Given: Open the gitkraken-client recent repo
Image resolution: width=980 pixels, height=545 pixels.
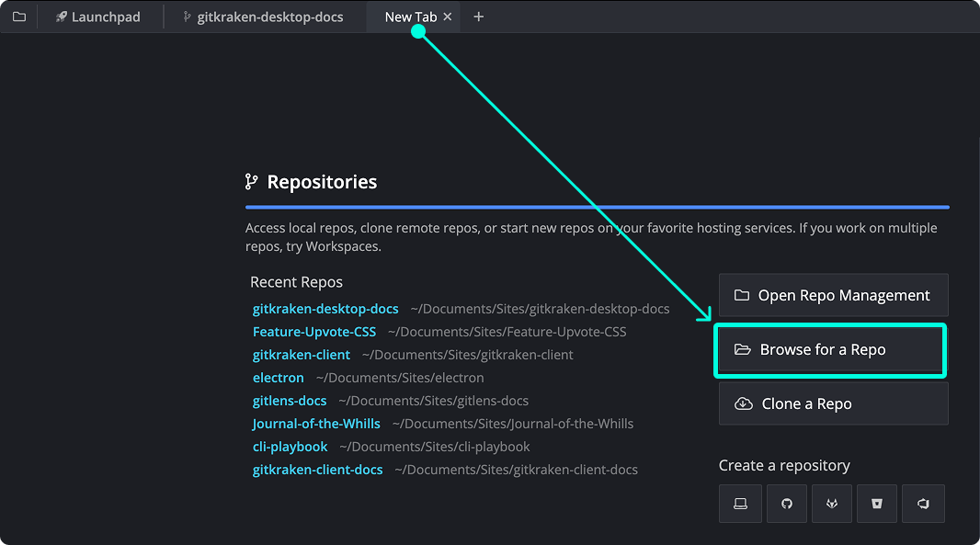Looking at the screenshot, I should click(302, 355).
